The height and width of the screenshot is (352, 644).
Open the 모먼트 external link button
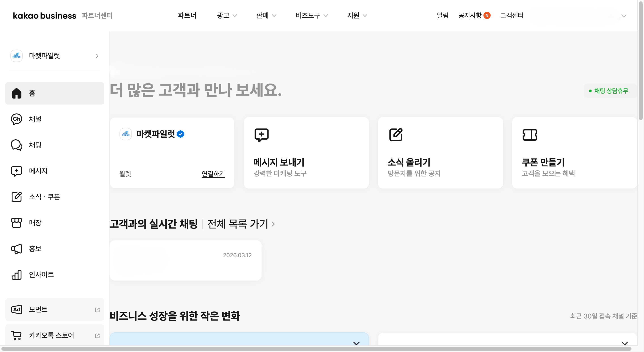coord(55,310)
